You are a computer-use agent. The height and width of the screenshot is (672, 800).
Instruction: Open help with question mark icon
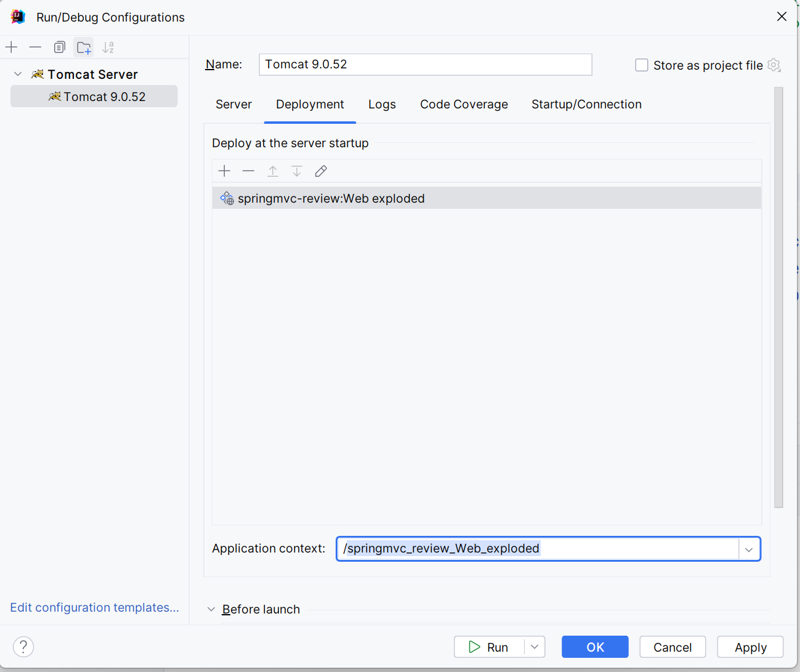tap(23, 647)
